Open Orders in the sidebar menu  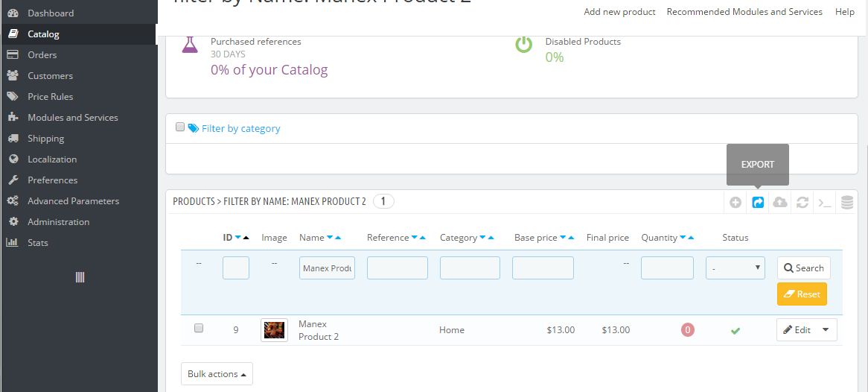(42, 54)
